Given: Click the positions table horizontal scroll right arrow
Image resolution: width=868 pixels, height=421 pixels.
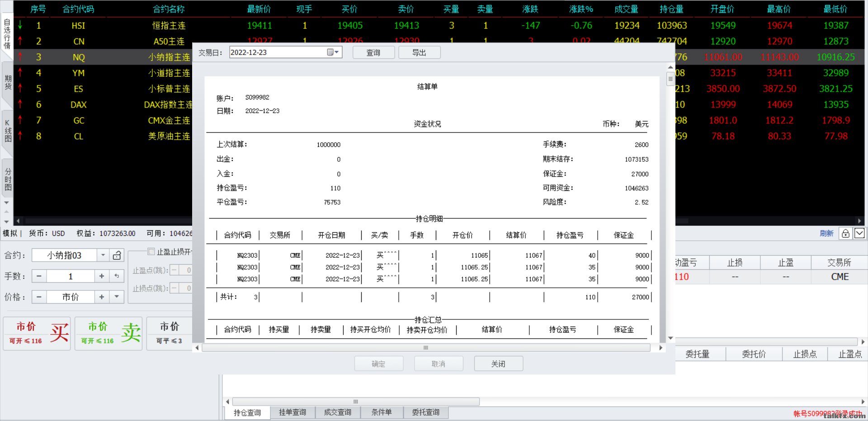Looking at the screenshot, I should [x=863, y=342].
